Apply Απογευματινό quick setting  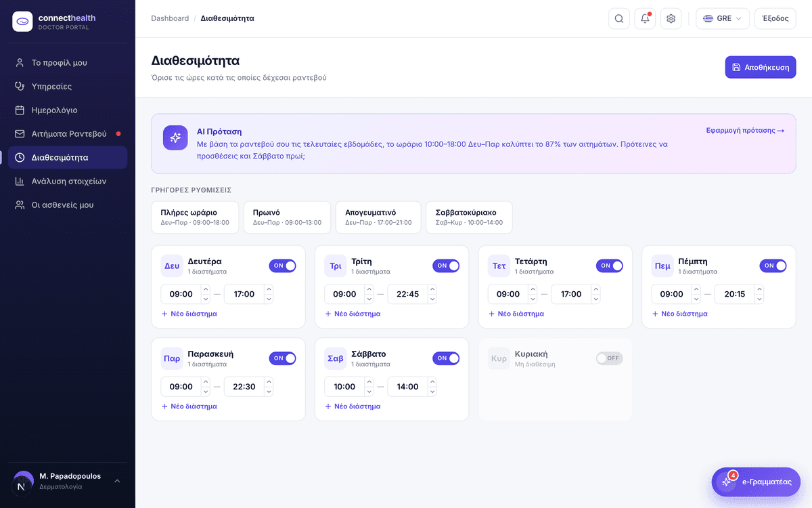[378, 217]
